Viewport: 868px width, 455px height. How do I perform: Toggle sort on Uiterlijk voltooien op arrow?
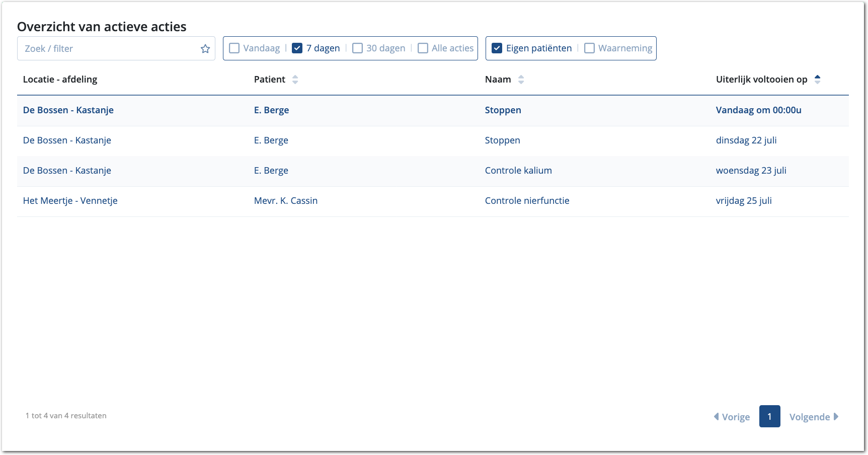[817, 80]
